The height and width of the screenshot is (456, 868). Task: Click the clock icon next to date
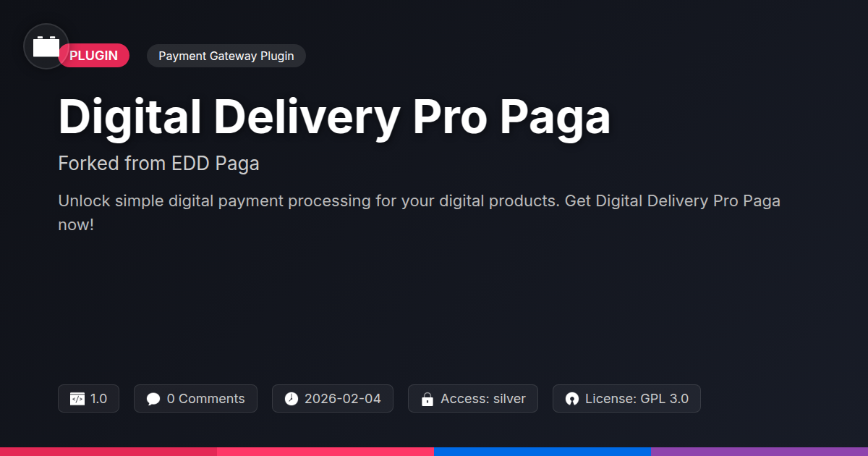tap(291, 399)
